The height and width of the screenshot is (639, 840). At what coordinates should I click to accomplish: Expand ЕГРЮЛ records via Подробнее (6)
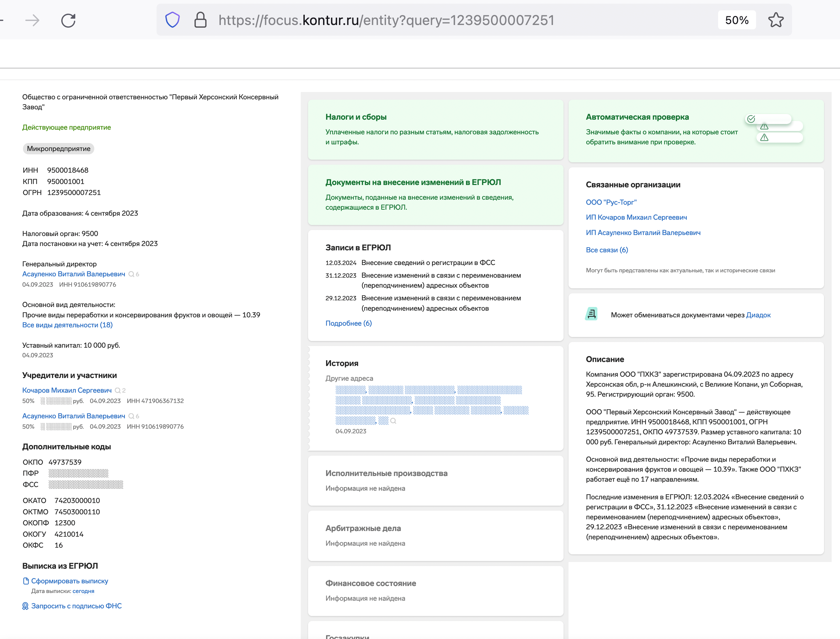[x=348, y=323]
